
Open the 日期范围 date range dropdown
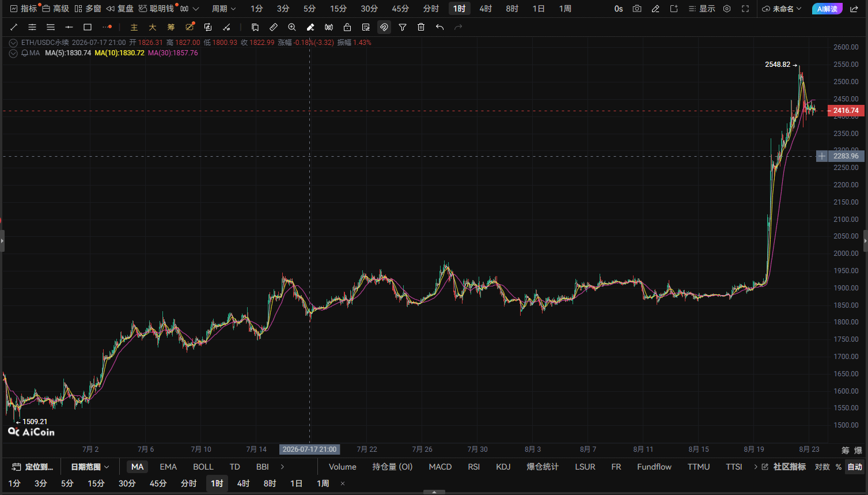coord(90,467)
